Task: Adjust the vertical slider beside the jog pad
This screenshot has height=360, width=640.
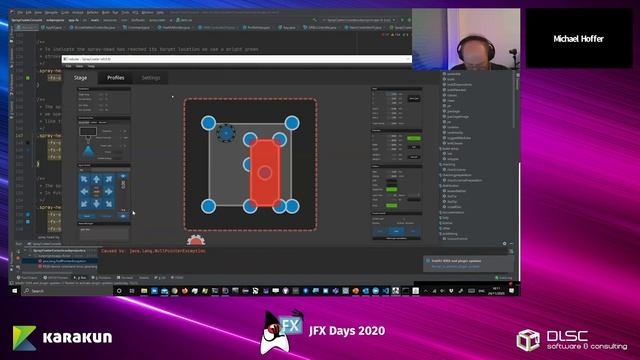Action: point(123,192)
